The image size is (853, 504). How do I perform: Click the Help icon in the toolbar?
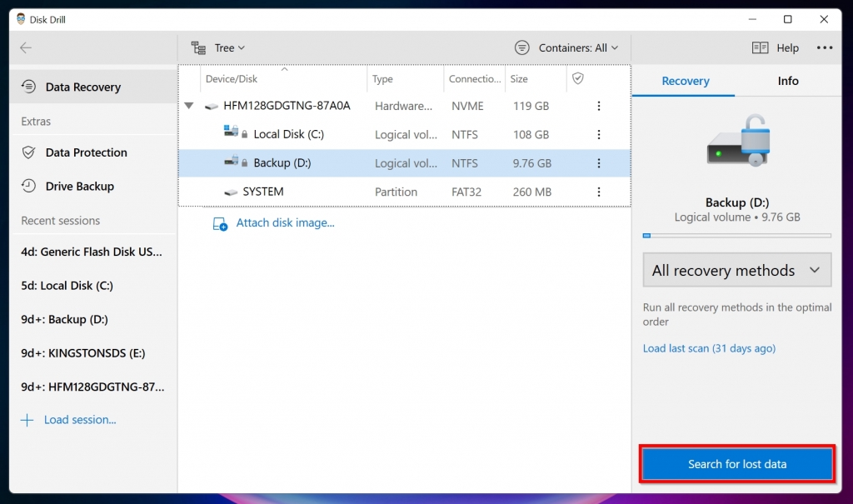pyautogui.click(x=761, y=47)
